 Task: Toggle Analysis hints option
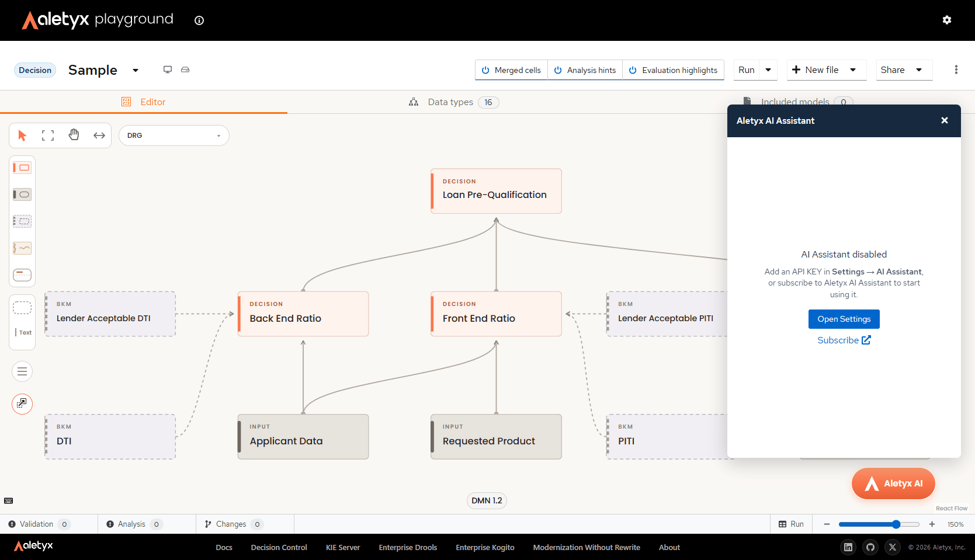point(585,70)
